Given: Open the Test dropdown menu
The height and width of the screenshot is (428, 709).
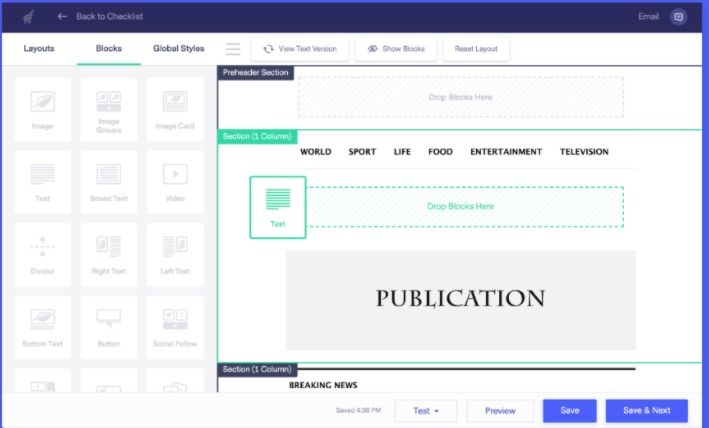Looking at the screenshot, I should click(425, 411).
